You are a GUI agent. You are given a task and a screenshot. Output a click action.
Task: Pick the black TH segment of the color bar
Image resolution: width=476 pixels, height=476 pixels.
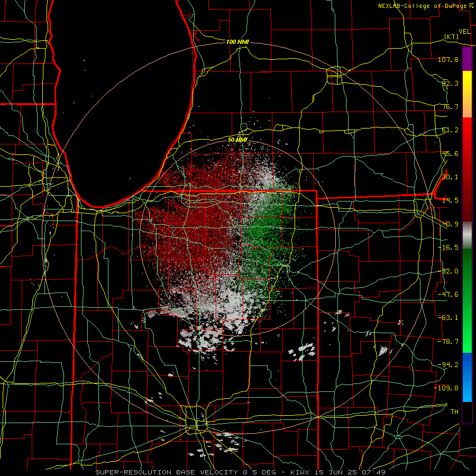click(467, 412)
